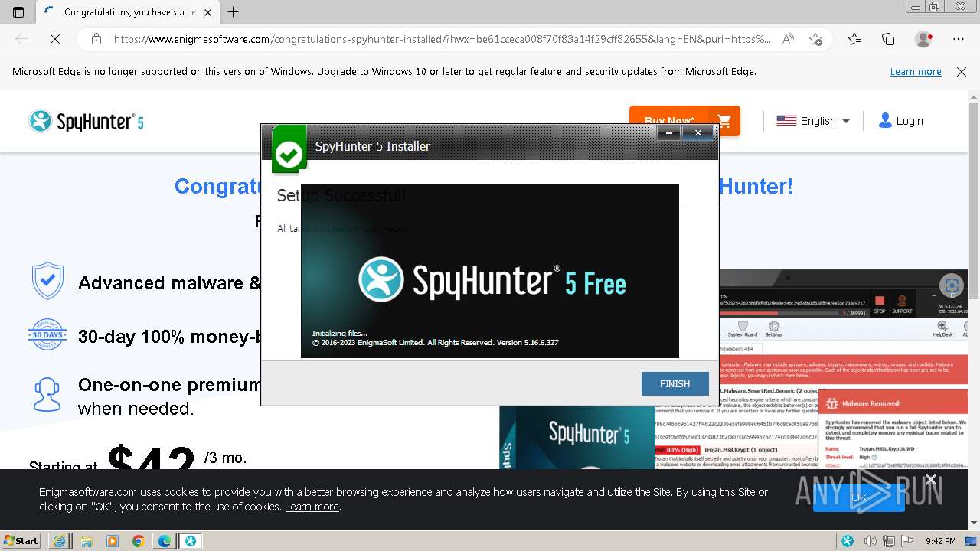
Task: Click FINISH in SpyHunter installer
Action: click(x=675, y=384)
